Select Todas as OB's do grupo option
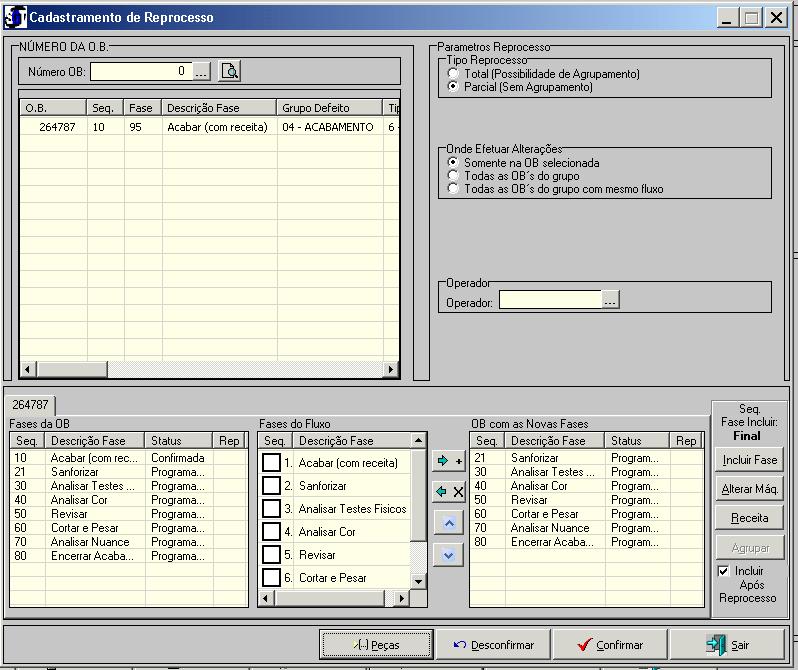This screenshot has height=670, width=798. pos(454,176)
